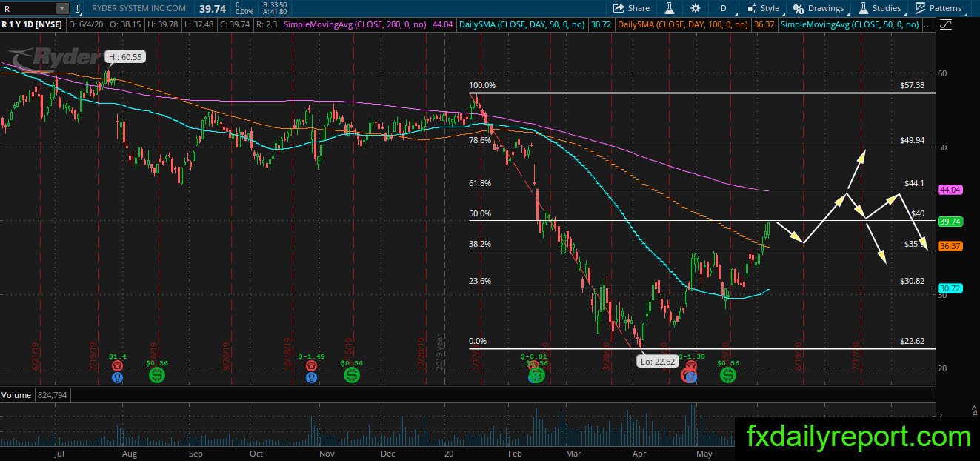Select SimpleMovingAvg (CLOSE, 50, 0, no) study label
The width and height of the screenshot is (980, 461).
(850, 24)
